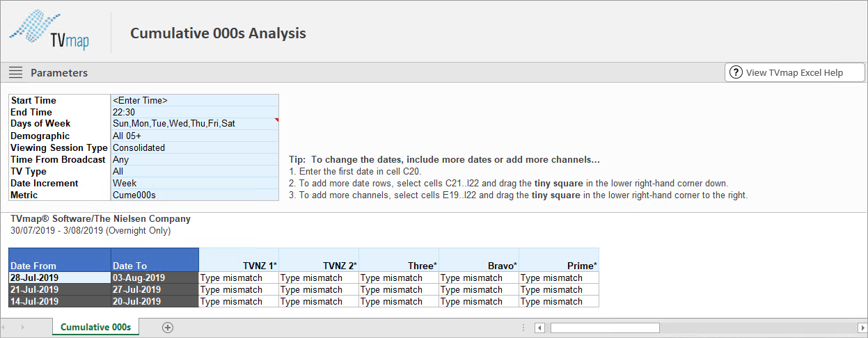The height and width of the screenshot is (338, 868).
Task: Click the Date To column header
Action: (x=155, y=259)
